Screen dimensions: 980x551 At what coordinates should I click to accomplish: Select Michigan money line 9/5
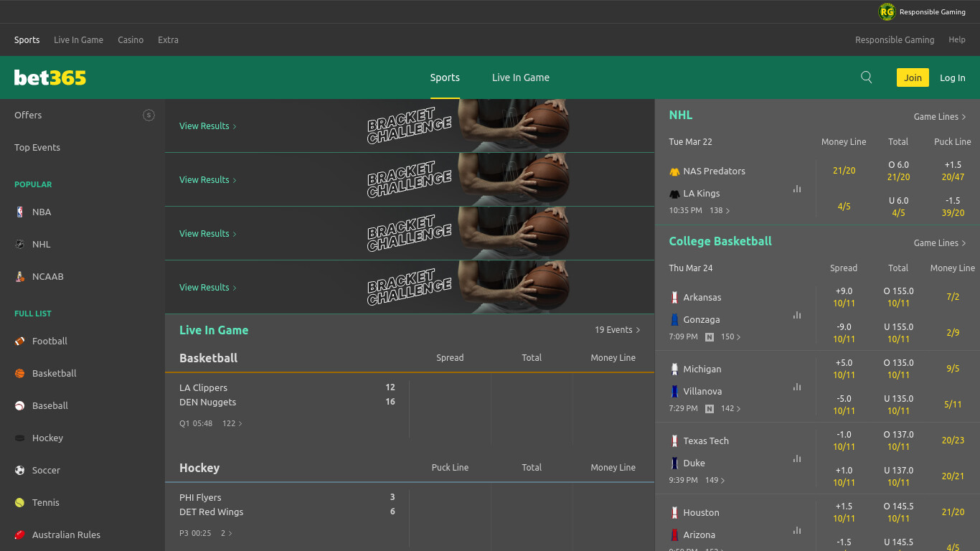[x=953, y=369]
